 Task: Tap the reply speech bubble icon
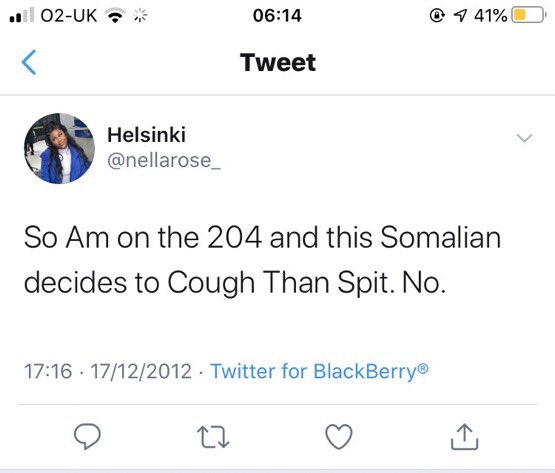tap(87, 437)
